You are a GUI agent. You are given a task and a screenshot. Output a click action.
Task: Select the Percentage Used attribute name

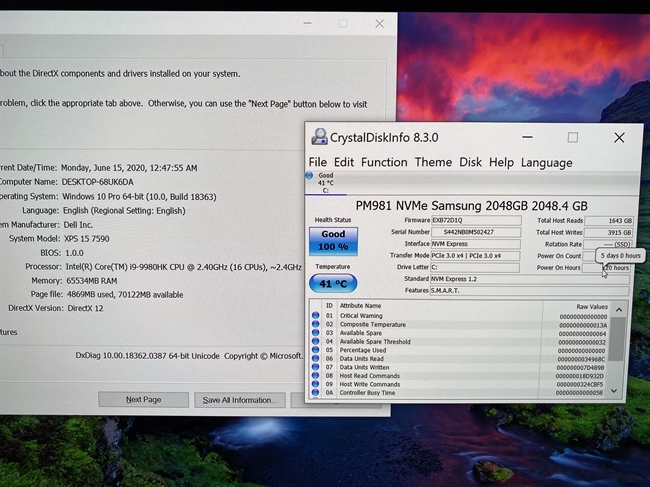pyautogui.click(x=363, y=350)
